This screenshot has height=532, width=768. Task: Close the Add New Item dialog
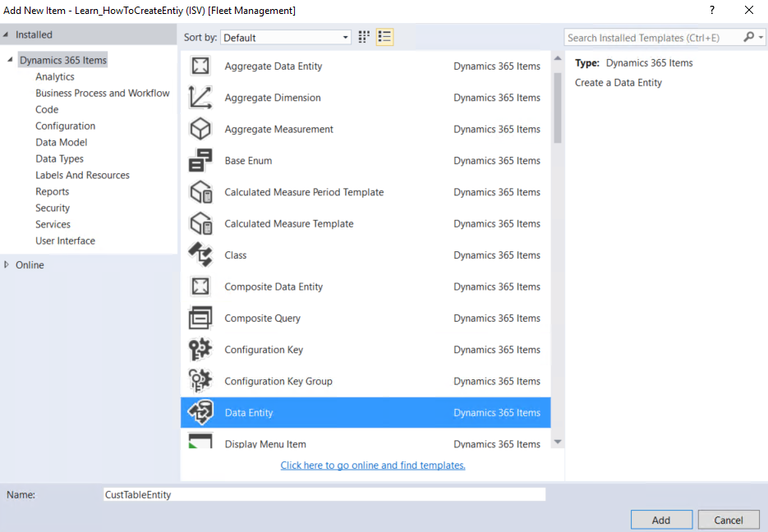[749, 11]
